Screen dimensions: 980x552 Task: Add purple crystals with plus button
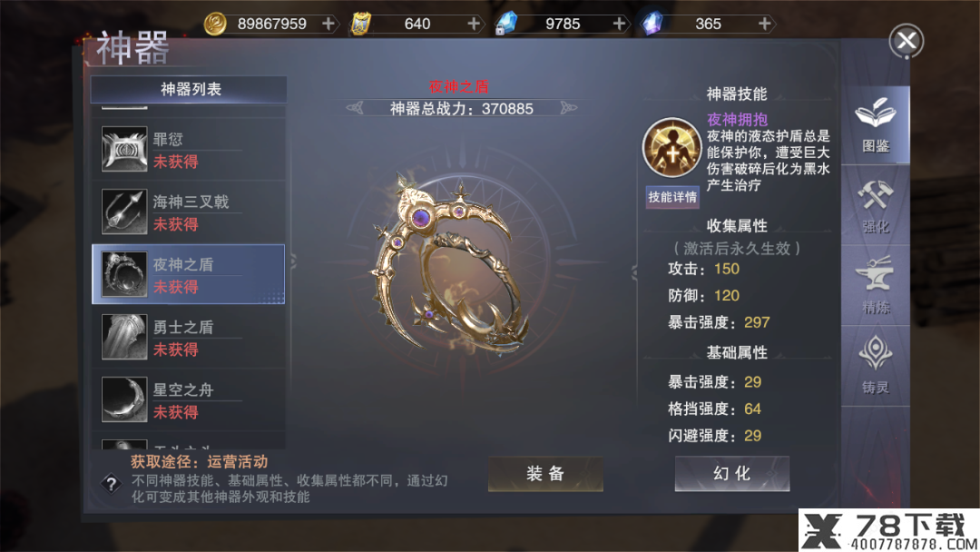coord(764,24)
